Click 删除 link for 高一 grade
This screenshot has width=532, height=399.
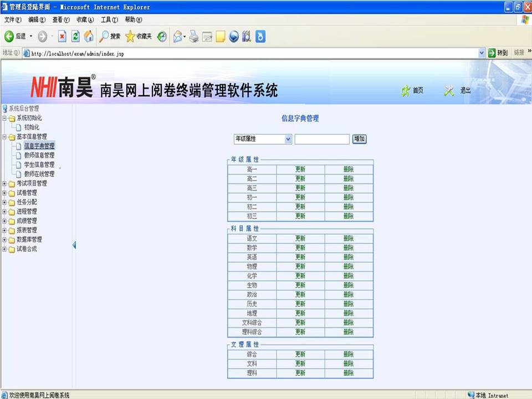pyautogui.click(x=349, y=170)
